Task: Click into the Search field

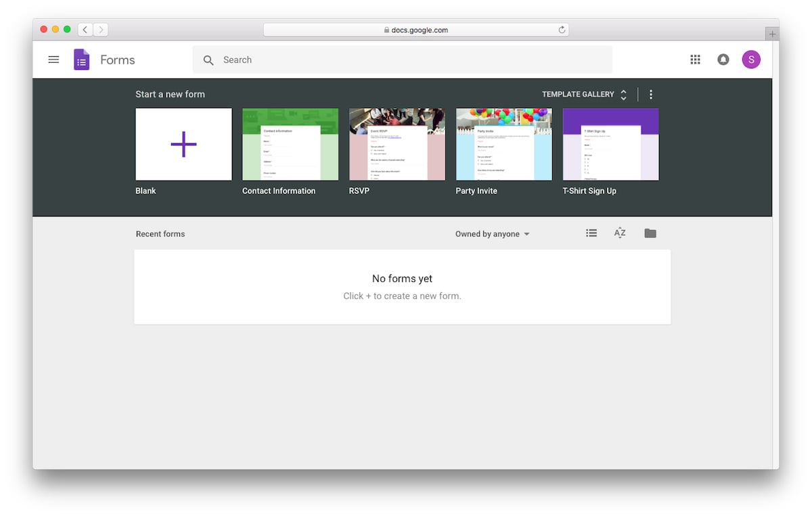Action: click(x=403, y=60)
